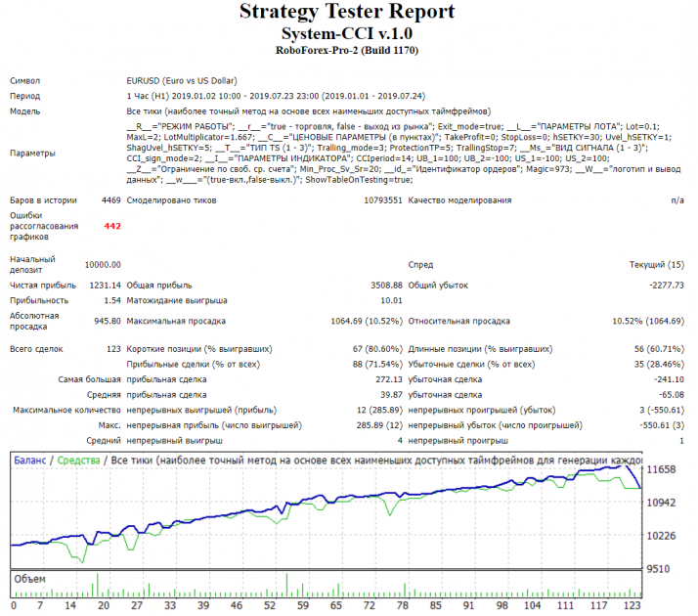The image size is (698, 616).
Task: Click trade number '20' on x-axis
Action: pyautogui.click(x=104, y=605)
